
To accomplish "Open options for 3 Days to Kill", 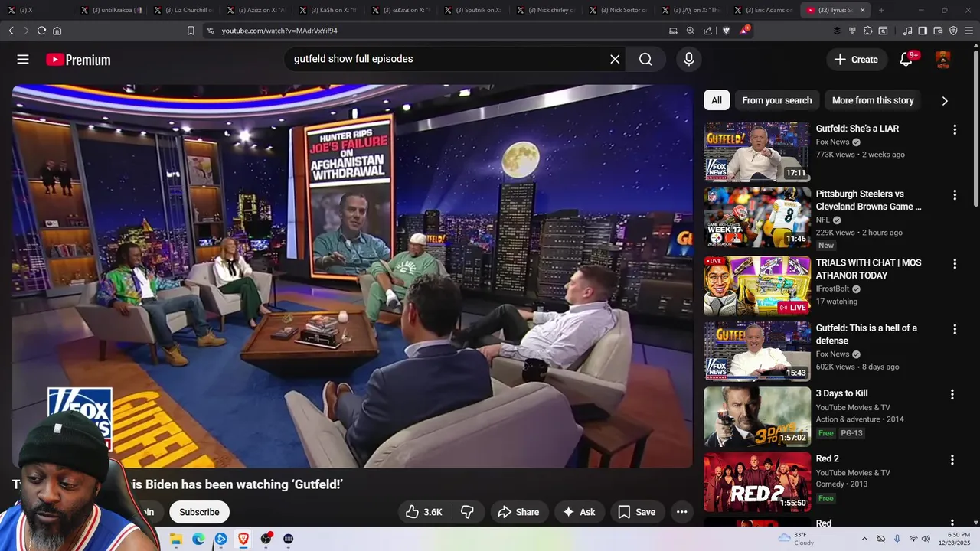I will tap(952, 395).
